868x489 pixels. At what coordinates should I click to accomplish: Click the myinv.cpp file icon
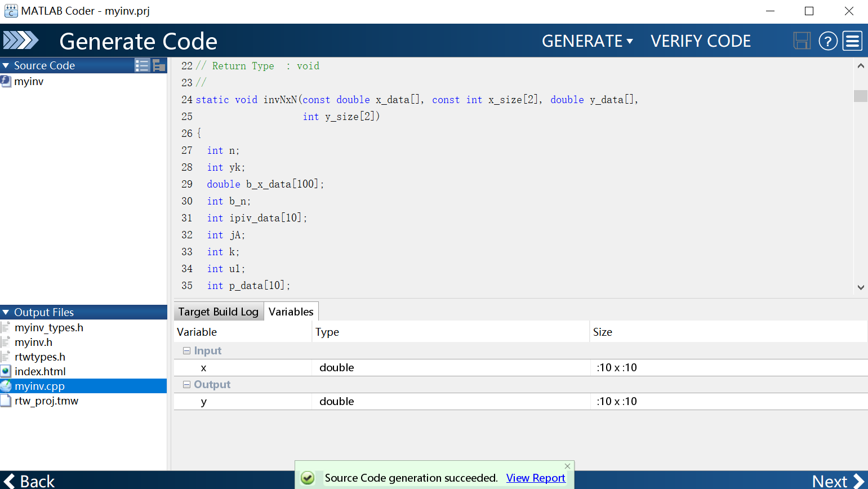[x=6, y=386]
